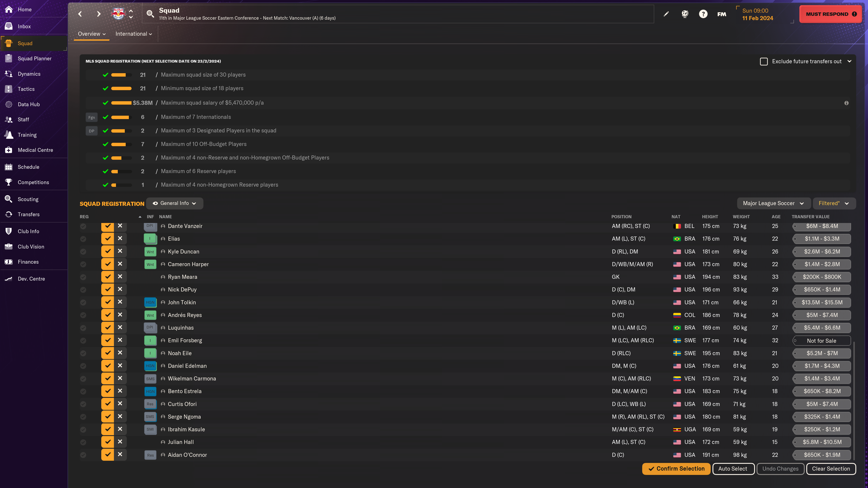
Task: Click the Confirm Selection button
Action: click(x=676, y=469)
